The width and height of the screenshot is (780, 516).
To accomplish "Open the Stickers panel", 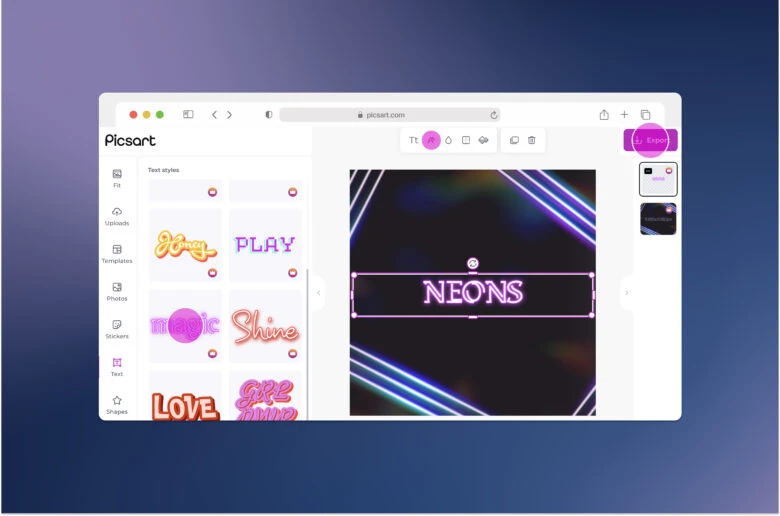I will [117, 329].
